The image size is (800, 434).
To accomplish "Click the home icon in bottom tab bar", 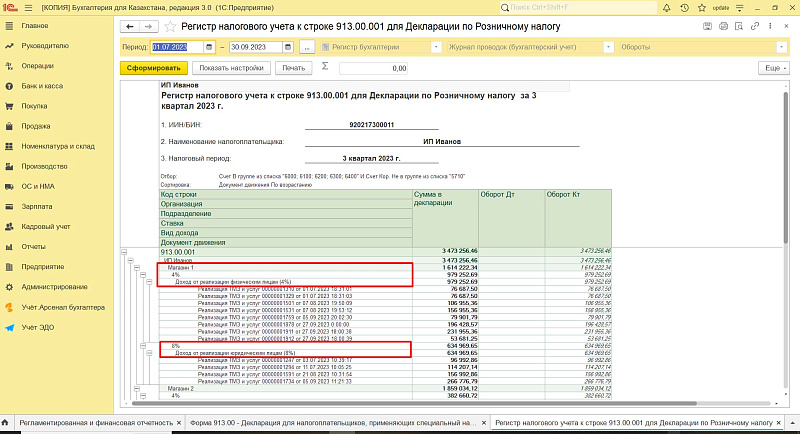I will point(7,424).
